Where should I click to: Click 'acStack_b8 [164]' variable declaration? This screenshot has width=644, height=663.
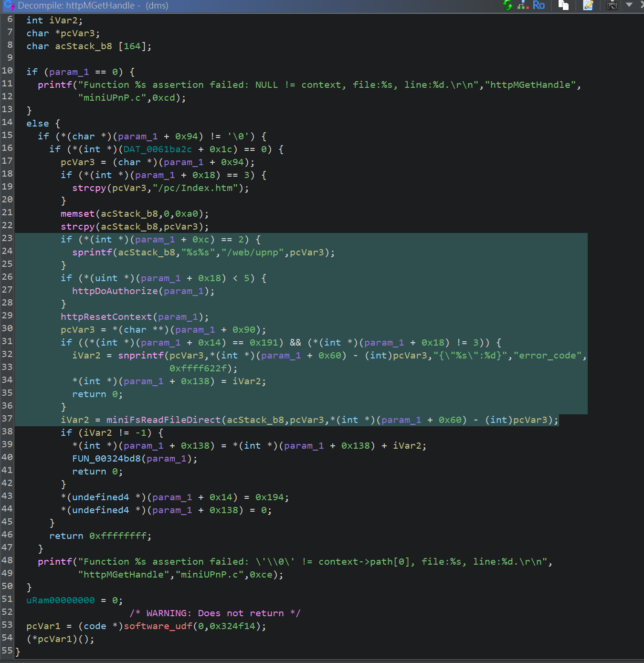click(103, 46)
